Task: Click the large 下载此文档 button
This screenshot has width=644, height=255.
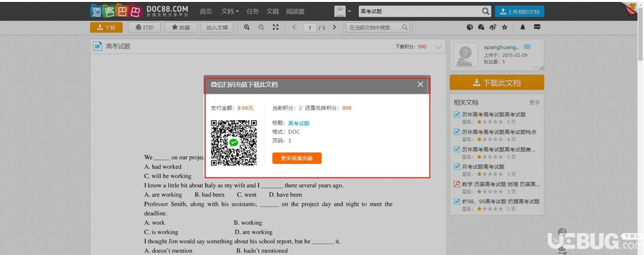Action: coord(497,83)
